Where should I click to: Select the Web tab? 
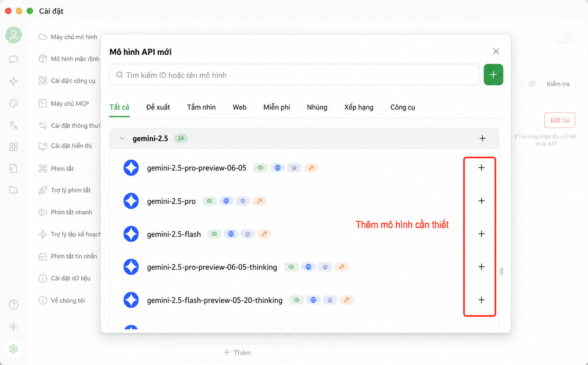click(x=240, y=107)
